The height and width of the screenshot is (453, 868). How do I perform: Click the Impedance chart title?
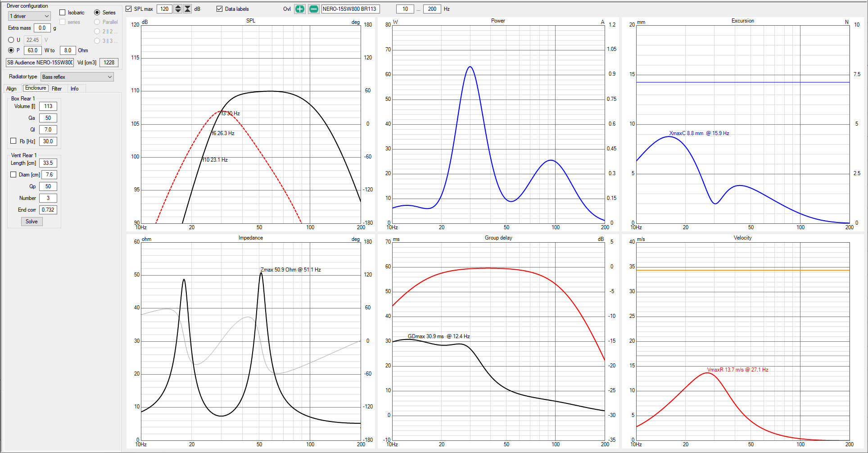coord(251,238)
